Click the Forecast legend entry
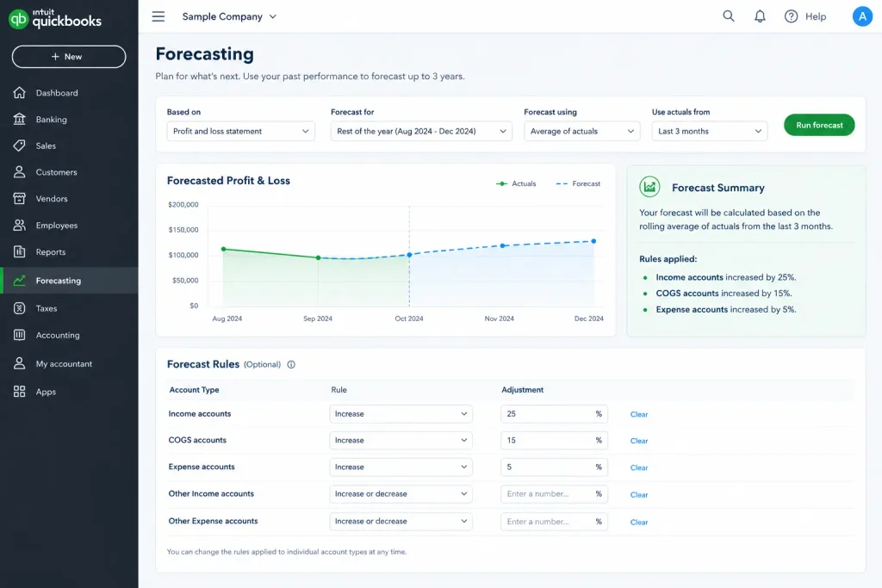This screenshot has height=588, width=882. 578,184
